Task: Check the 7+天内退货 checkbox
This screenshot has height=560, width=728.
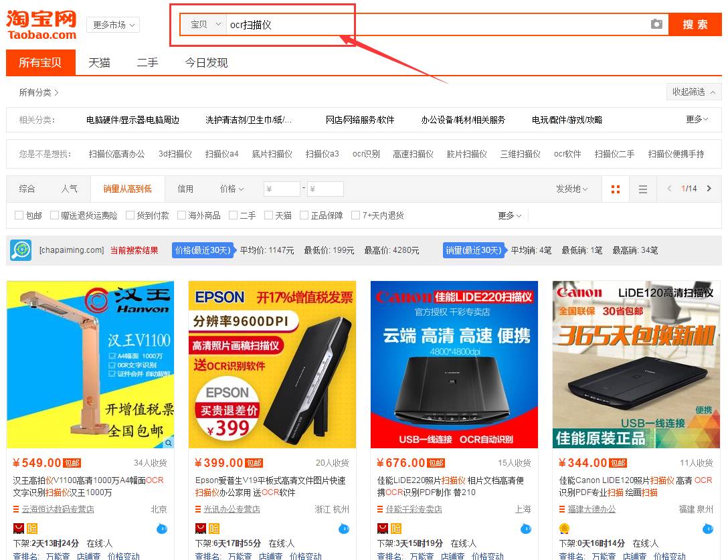Action: tap(356, 215)
